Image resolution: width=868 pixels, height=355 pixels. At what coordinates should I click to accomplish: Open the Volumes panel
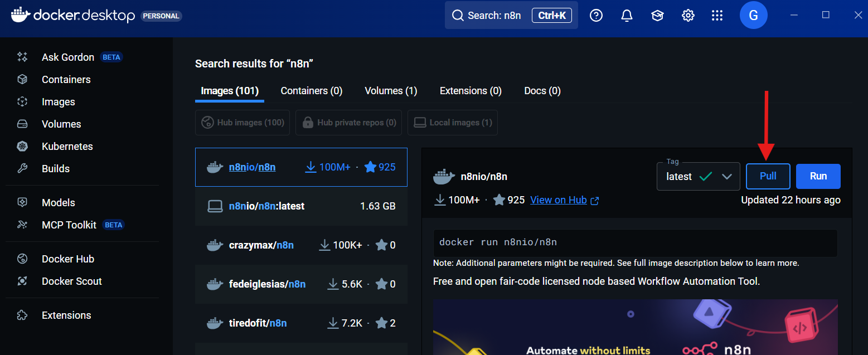coord(61,124)
